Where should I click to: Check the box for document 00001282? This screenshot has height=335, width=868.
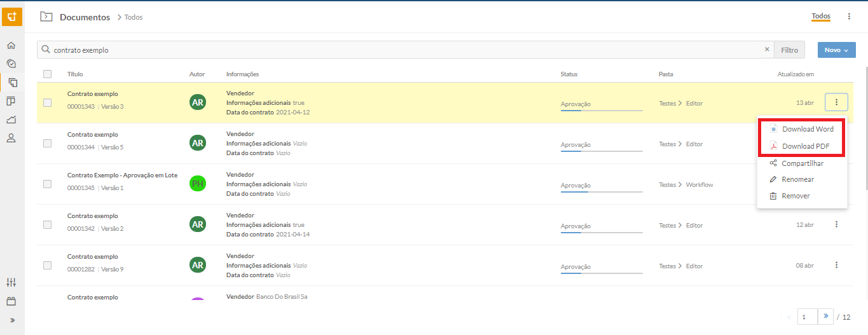coord(47,265)
